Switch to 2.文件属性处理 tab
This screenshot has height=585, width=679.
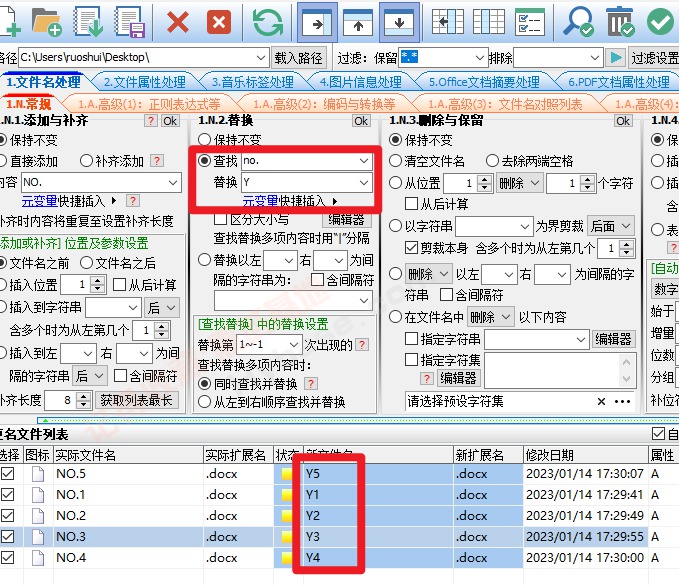point(145,82)
